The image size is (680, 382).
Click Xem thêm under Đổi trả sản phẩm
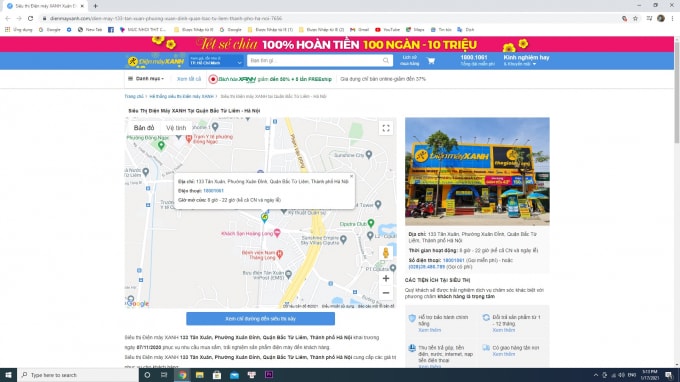coord(503,330)
